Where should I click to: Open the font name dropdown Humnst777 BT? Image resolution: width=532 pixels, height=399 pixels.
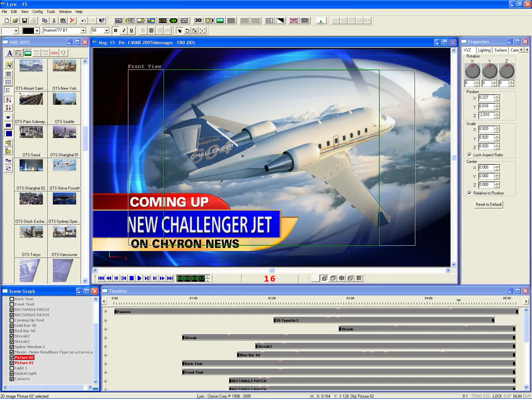[x=83, y=31]
